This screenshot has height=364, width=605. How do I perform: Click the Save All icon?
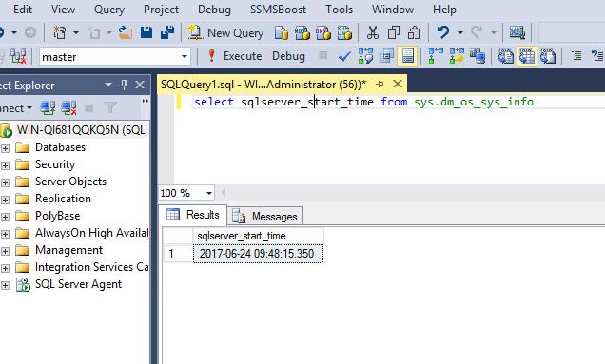167,32
